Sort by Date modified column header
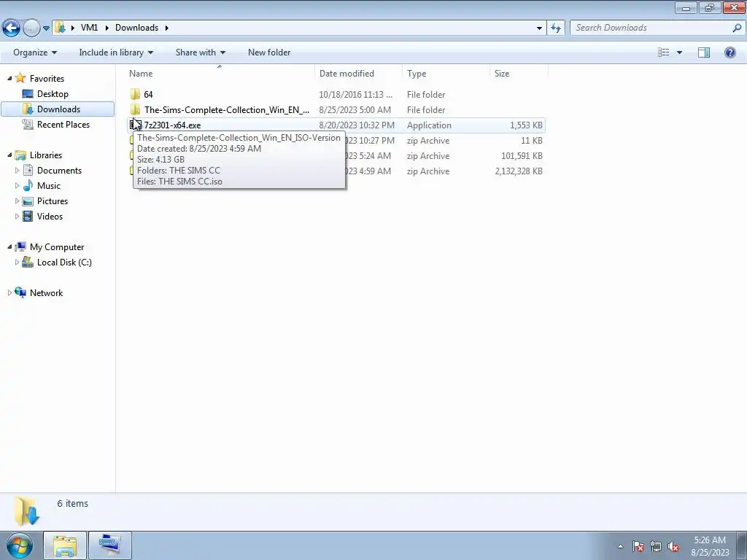The height and width of the screenshot is (560, 747). [x=358, y=74]
